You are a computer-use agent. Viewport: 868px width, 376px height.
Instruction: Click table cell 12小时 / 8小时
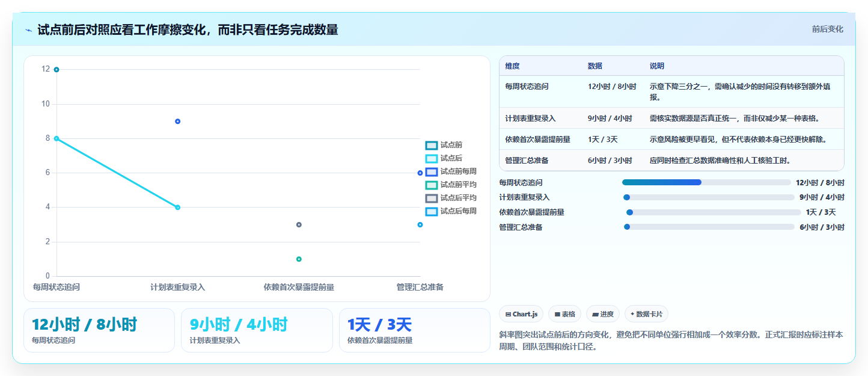coord(612,87)
